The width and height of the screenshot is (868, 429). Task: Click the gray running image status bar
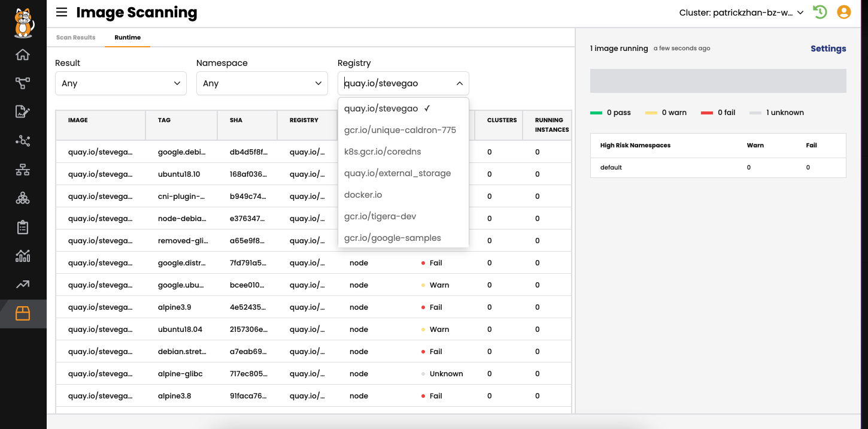pyautogui.click(x=718, y=81)
